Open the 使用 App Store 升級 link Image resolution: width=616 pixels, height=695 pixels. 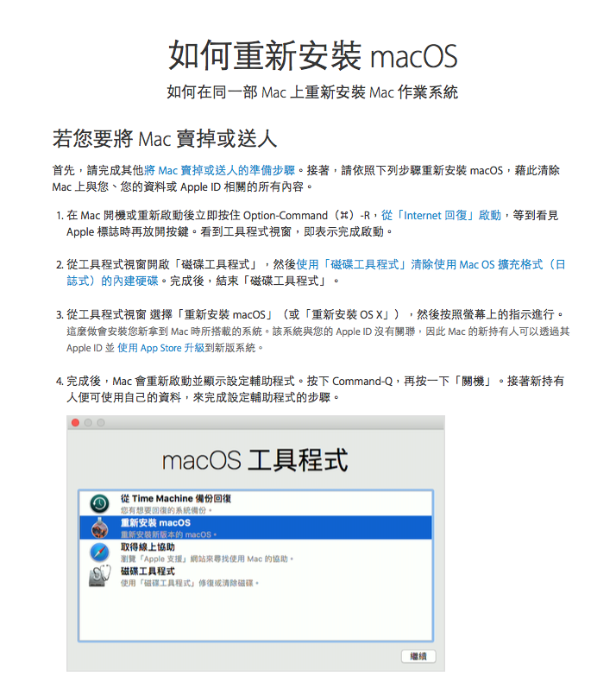point(160,348)
